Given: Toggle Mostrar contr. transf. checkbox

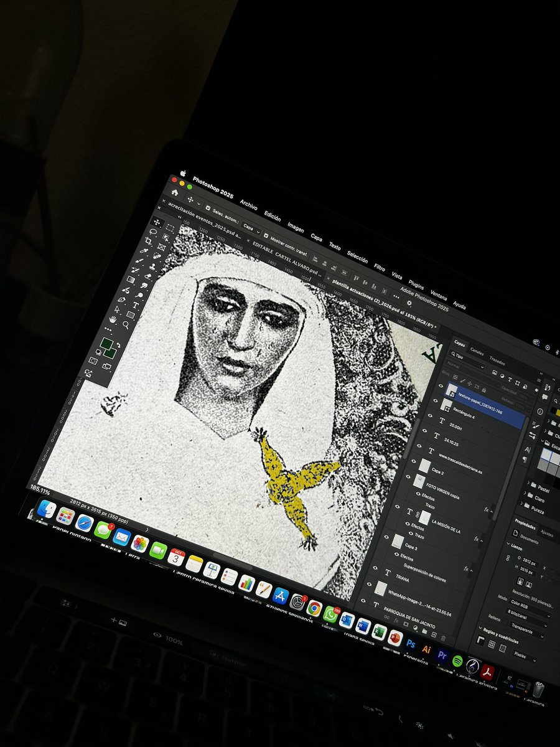Looking at the screenshot, I should (x=266, y=236).
